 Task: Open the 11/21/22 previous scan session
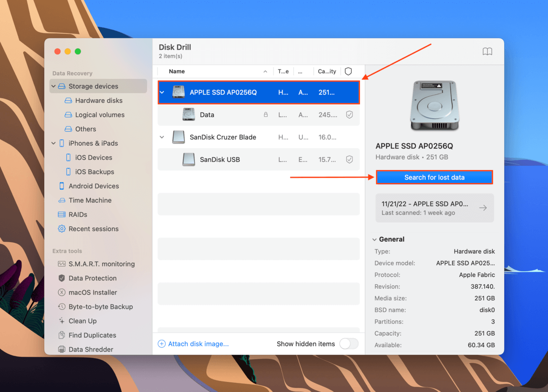[x=434, y=208]
